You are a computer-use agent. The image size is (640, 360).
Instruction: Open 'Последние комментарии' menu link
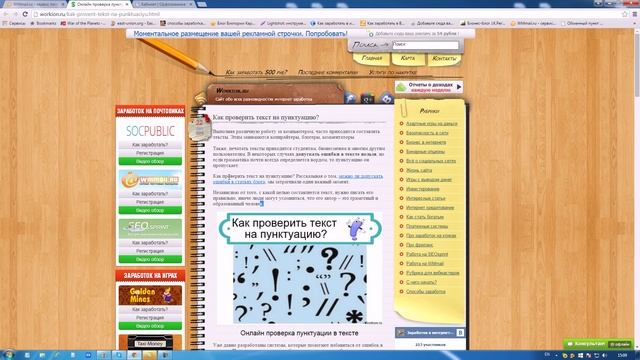(x=328, y=72)
